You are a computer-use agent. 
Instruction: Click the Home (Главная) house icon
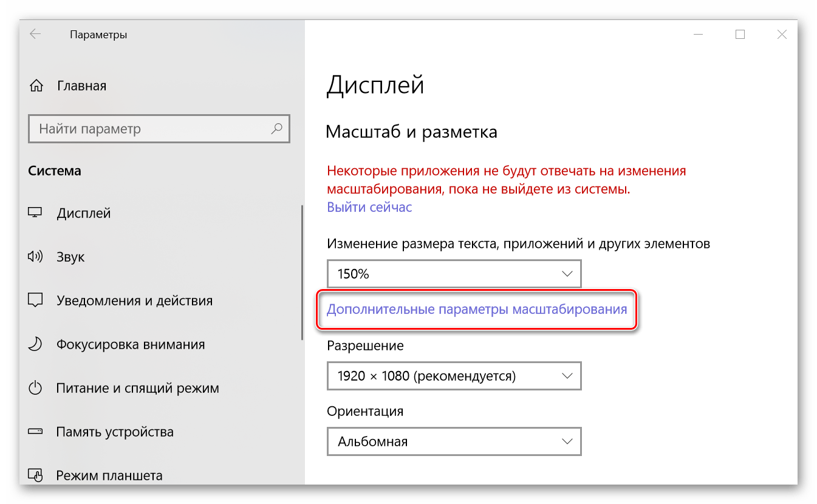[x=36, y=86]
